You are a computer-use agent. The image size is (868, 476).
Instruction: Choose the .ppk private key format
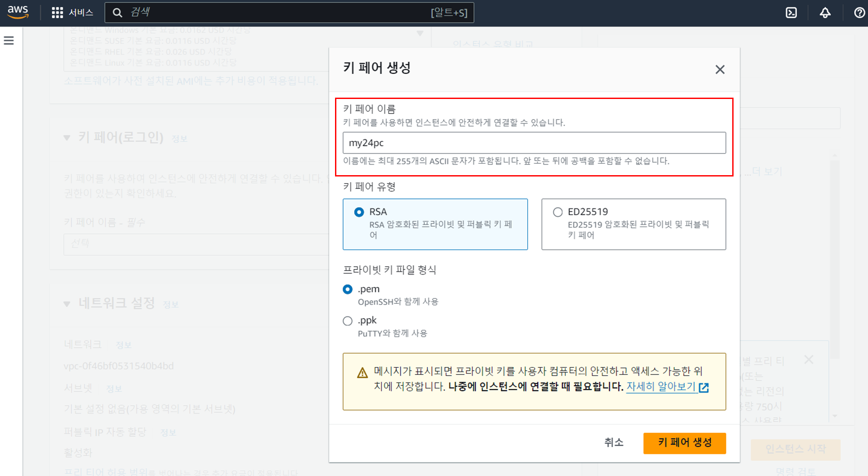pyautogui.click(x=348, y=321)
